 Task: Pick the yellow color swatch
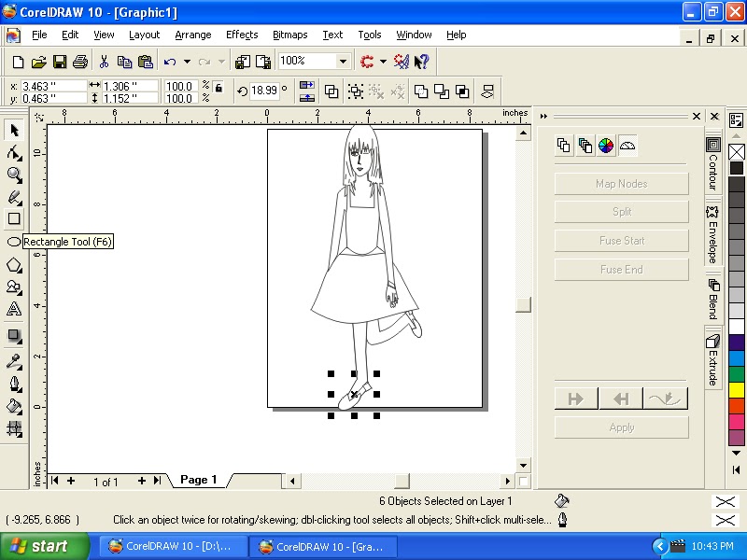click(x=737, y=389)
